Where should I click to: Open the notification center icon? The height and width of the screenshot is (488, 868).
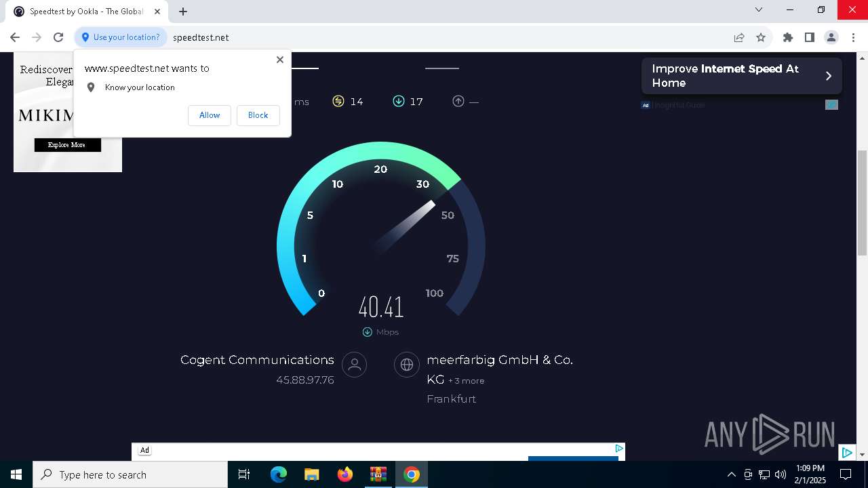846,474
